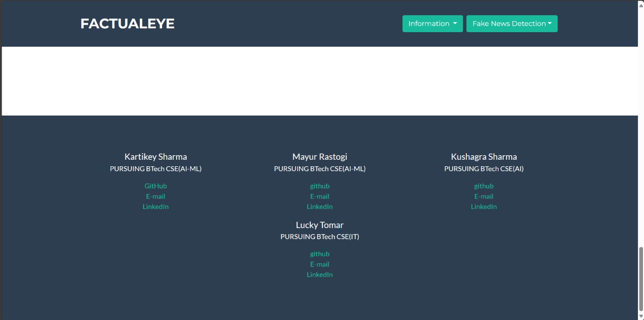Click the scrollbar down arrow

[x=640, y=316]
